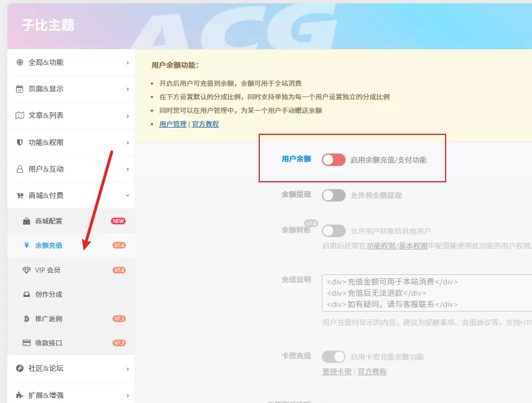Collapse 商城&付费 with its chevron
The height and width of the screenshot is (403, 532).
(x=128, y=195)
